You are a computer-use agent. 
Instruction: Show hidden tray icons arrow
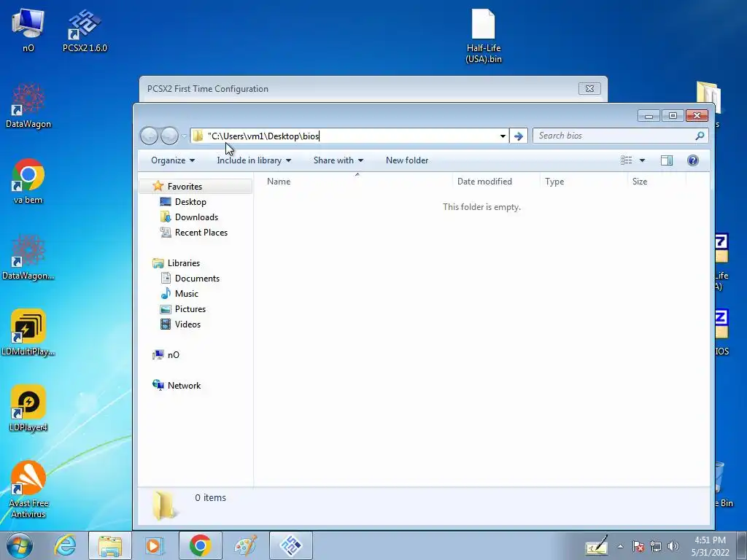(x=620, y=546)
